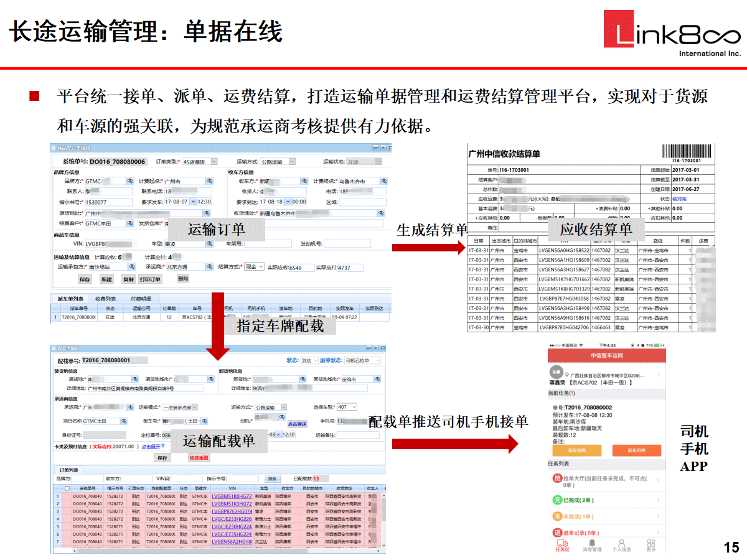Viewport: 747px width, 560px height.
Task: Click lookup icon beside 卸货地城市 宝鸡市
Action: [x=378, y=378]
